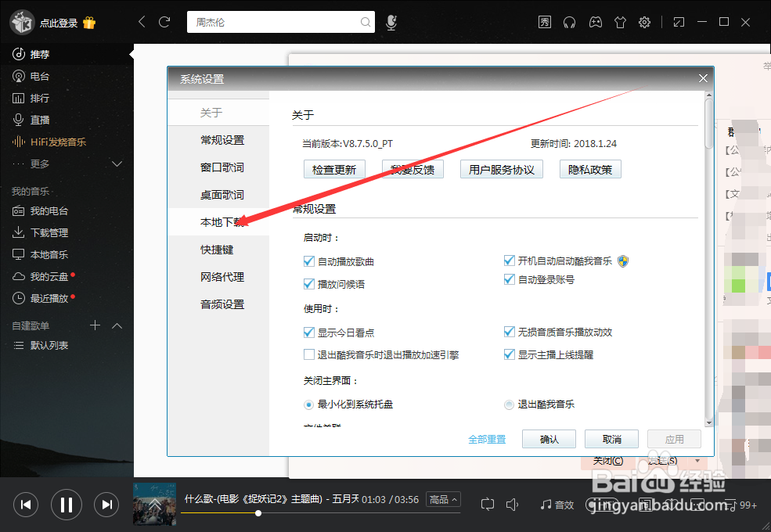Pause the current song
771x532 pixels.
point(67,505)
